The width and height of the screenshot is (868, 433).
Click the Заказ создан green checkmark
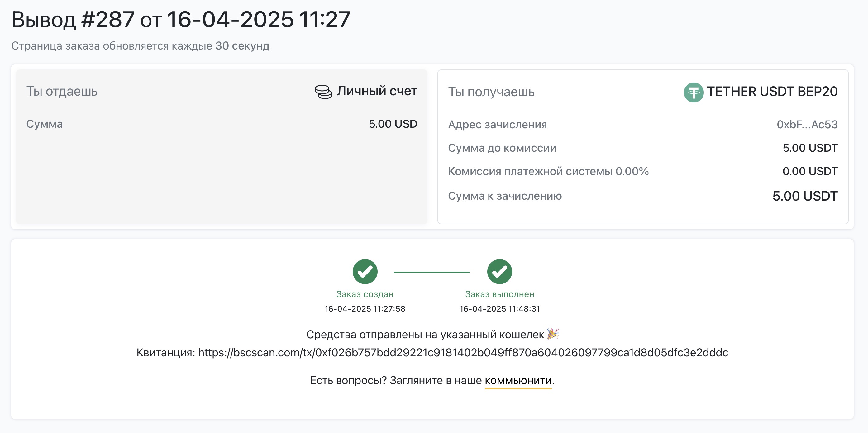click(x=365, y=272)
